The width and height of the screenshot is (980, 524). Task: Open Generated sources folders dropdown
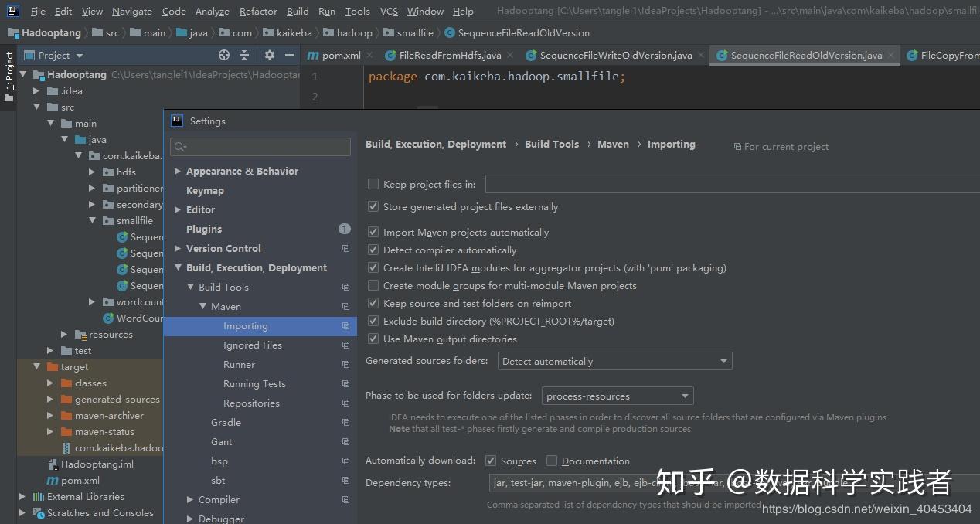coord(614,362)
